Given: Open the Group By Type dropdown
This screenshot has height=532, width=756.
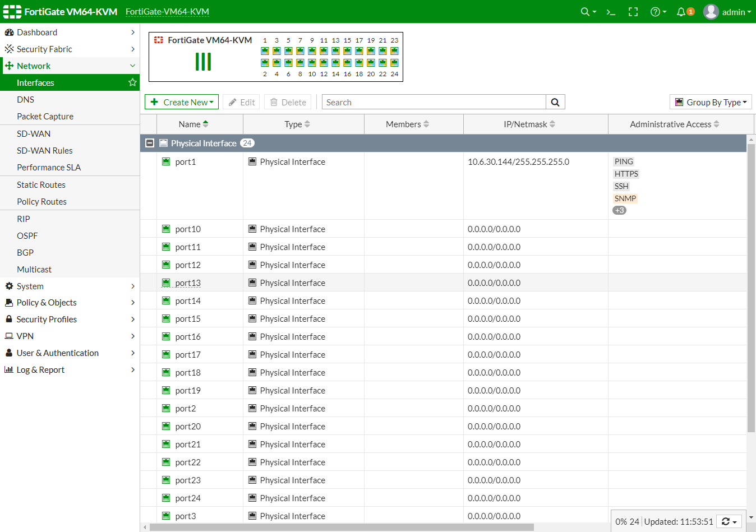Looking at the screenshot, I should [711, 102].
